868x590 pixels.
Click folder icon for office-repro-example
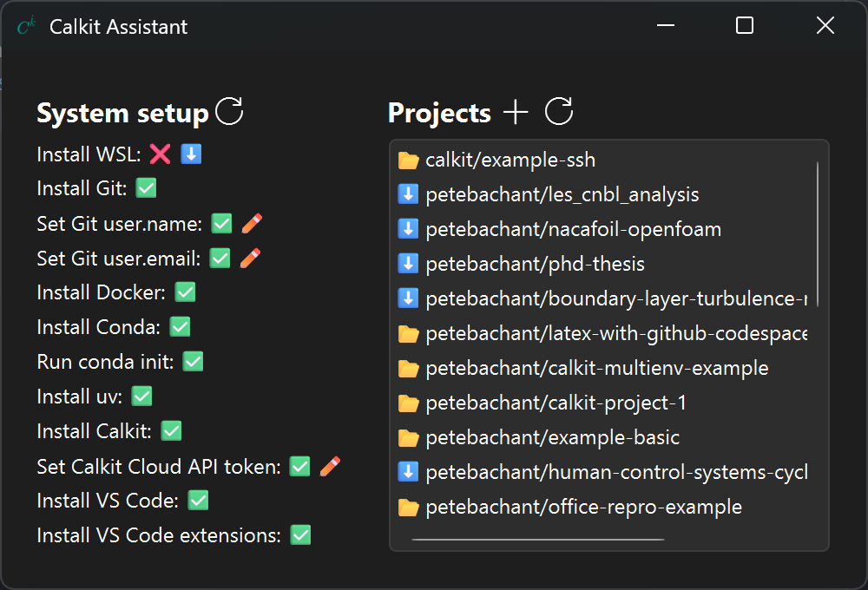[408, 507]
